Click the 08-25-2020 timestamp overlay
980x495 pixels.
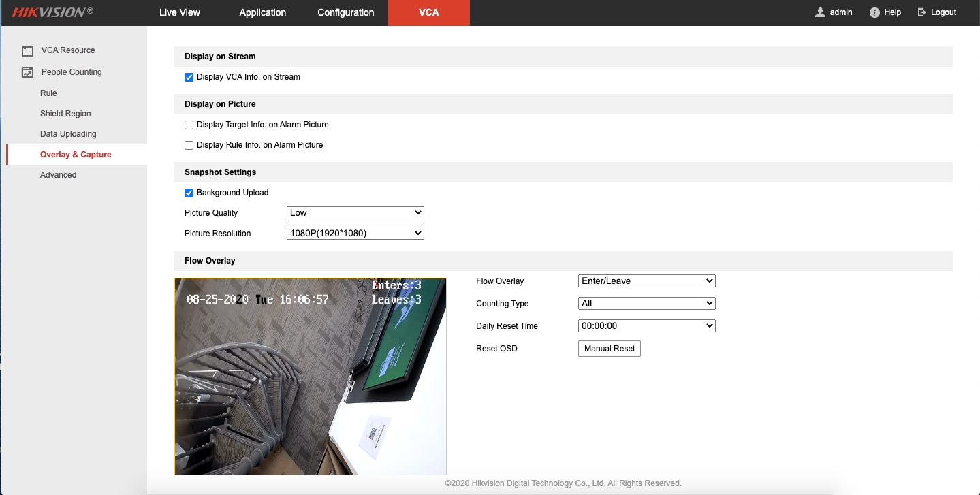coord(257,300)
